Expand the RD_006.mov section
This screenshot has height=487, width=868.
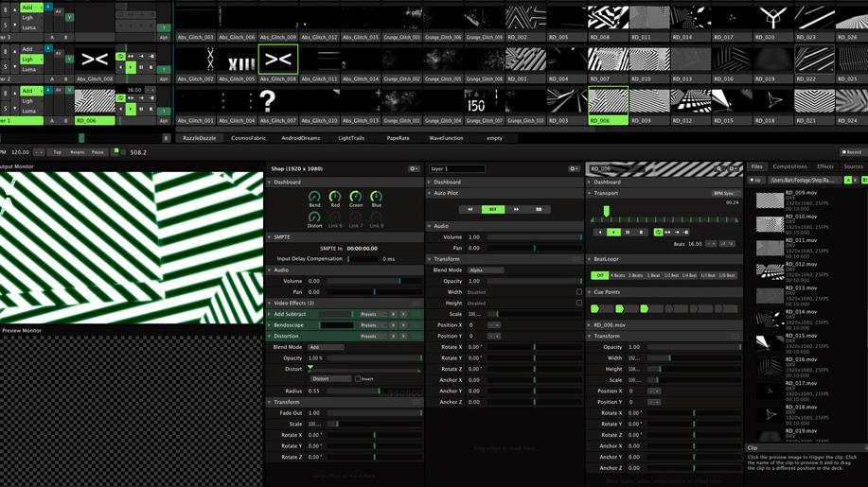tap(589, 325)
